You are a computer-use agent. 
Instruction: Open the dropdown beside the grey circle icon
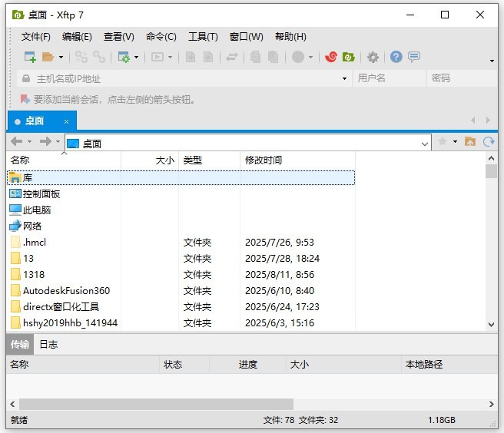(310, 58)
